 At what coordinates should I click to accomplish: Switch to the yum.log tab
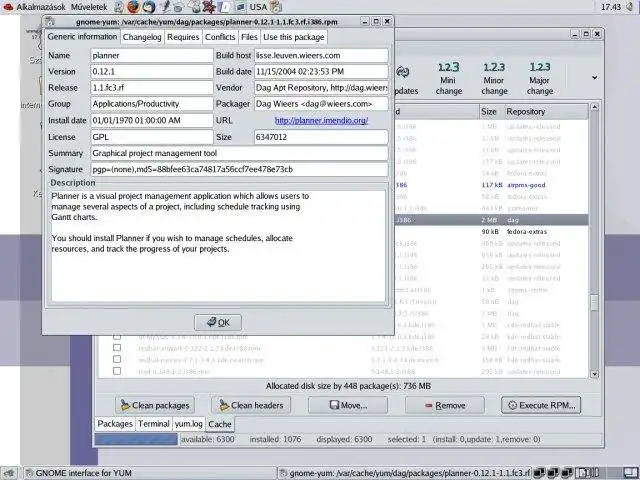tap(189, 424)
